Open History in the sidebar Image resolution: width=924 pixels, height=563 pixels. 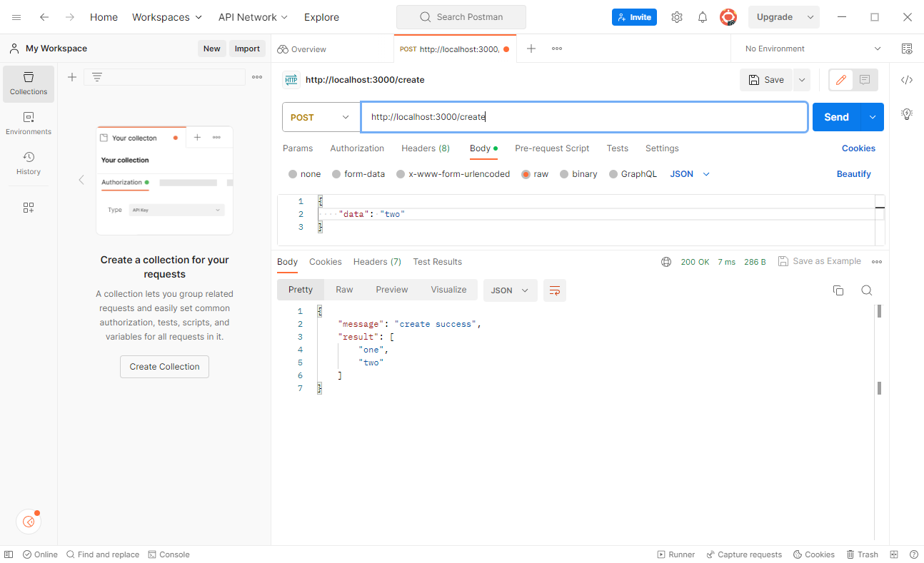[29, 164]
